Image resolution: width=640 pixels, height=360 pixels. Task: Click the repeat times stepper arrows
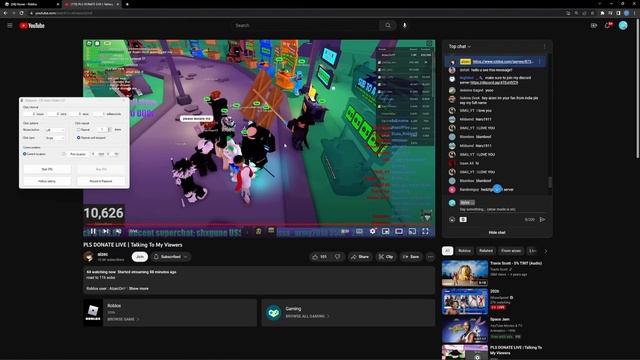click(x=109, y=129)
